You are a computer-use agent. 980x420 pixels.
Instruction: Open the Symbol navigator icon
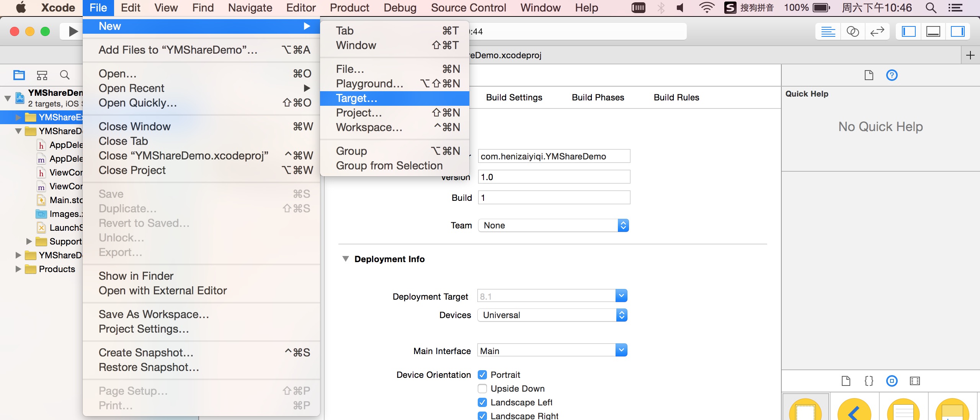(42, 75)
